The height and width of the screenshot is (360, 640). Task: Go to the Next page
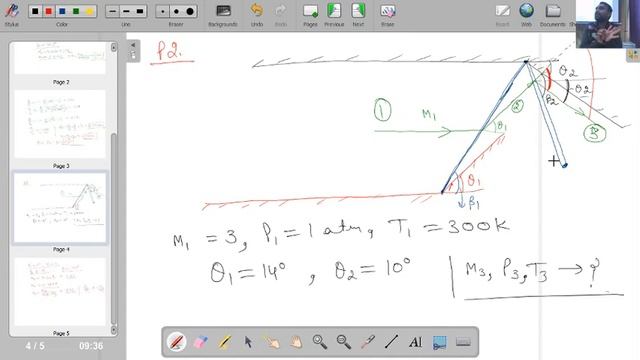click(x=358, y=15)
